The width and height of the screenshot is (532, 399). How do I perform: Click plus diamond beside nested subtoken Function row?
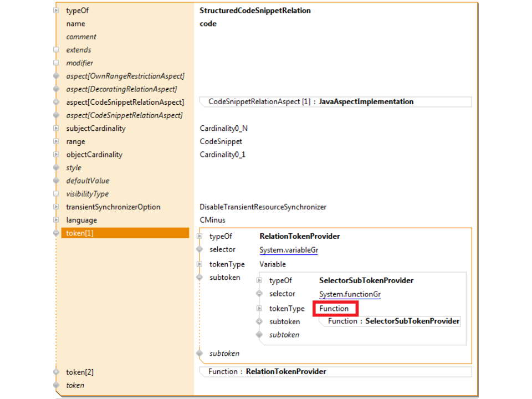[259, 322]
